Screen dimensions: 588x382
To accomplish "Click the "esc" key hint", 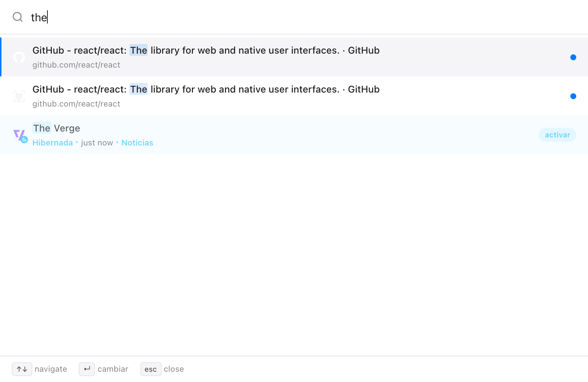I will [x=151, y=369].
